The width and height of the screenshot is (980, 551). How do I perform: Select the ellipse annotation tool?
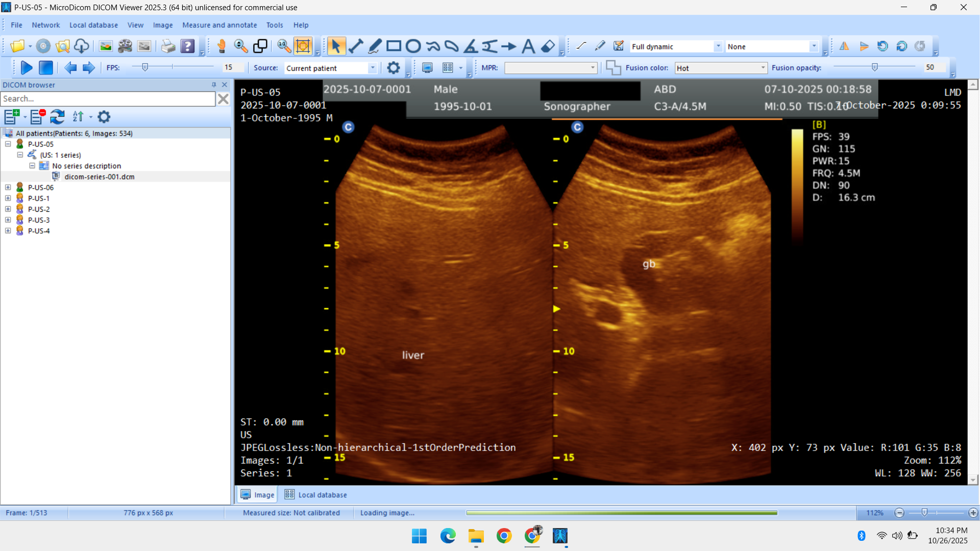point(413,46)
